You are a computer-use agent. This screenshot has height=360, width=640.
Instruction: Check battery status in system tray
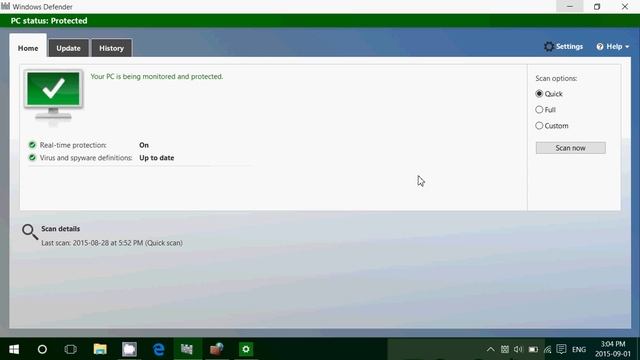tap(533, 349)
